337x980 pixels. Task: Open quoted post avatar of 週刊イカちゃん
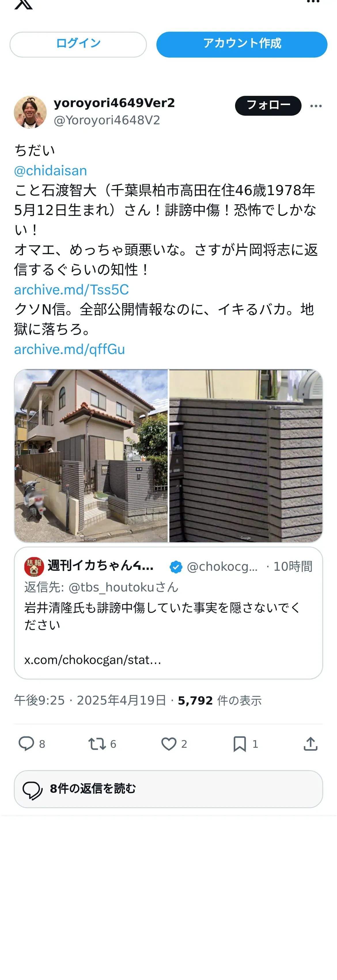(x=34, y=566)
